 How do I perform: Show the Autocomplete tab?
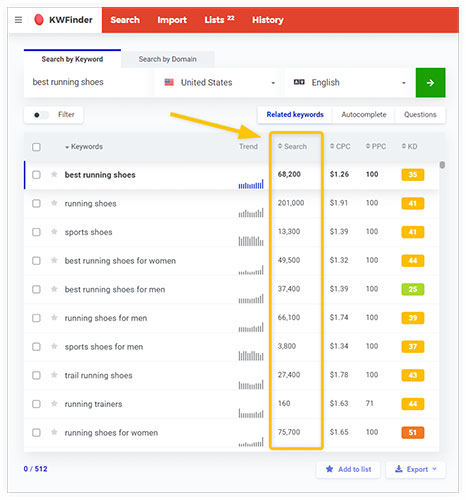tap(364, 115)
